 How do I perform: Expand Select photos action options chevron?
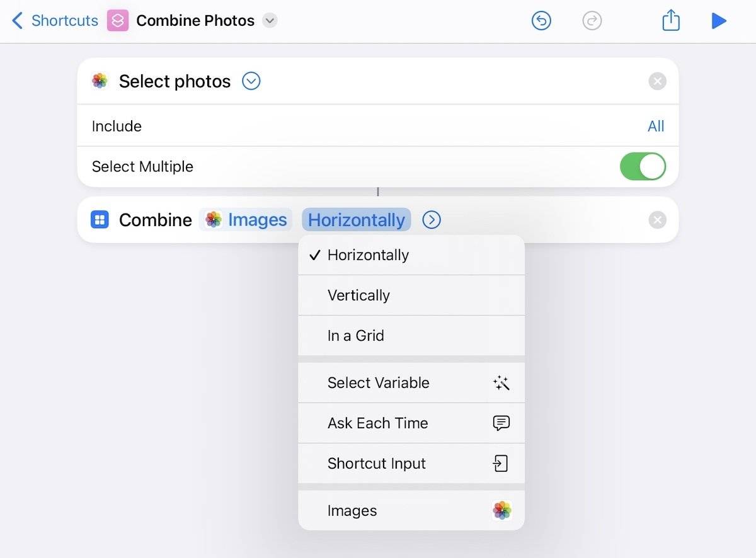tap(251, 81)
